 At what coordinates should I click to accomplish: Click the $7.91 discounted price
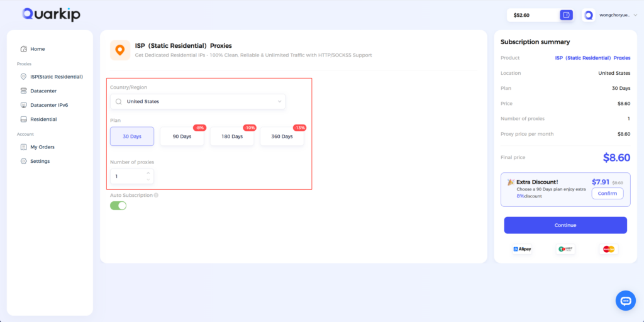pos(601,182)
